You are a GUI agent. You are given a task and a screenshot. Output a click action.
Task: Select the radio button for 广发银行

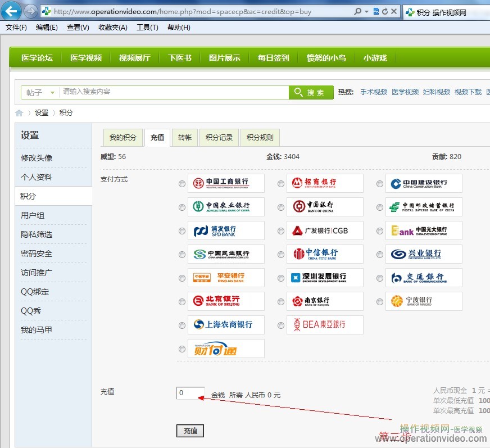tap(281, 231)
